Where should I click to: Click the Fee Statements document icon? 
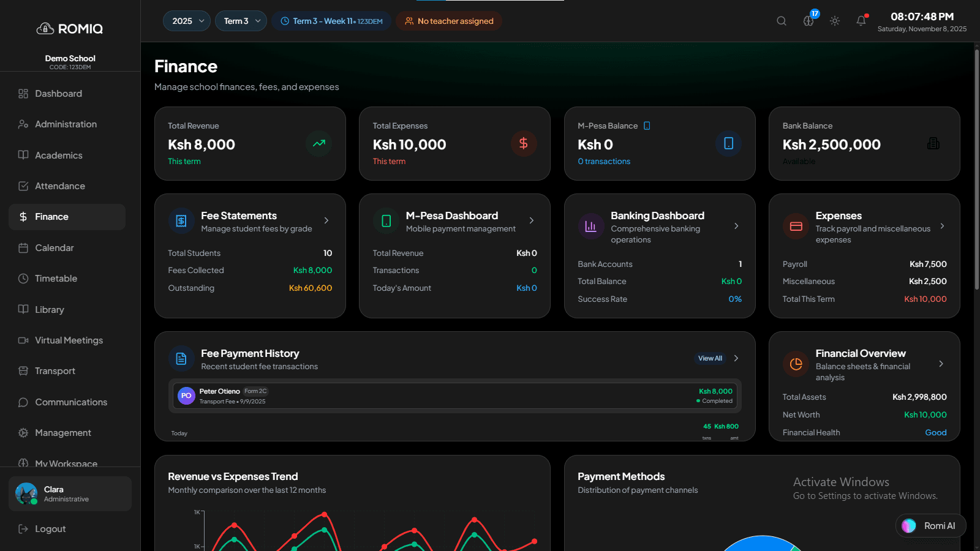tap(181, 221)
